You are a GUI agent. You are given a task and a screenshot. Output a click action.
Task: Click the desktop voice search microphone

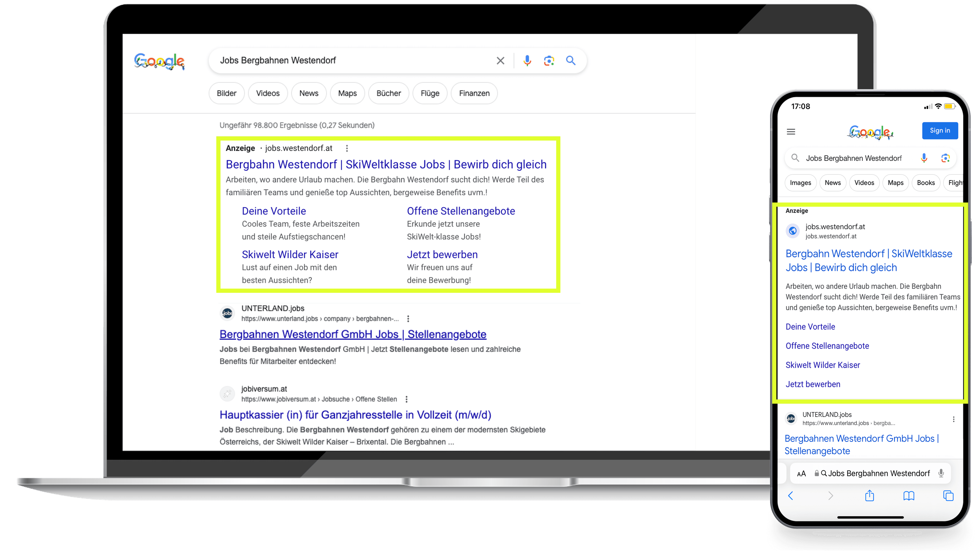coord(527,61)
